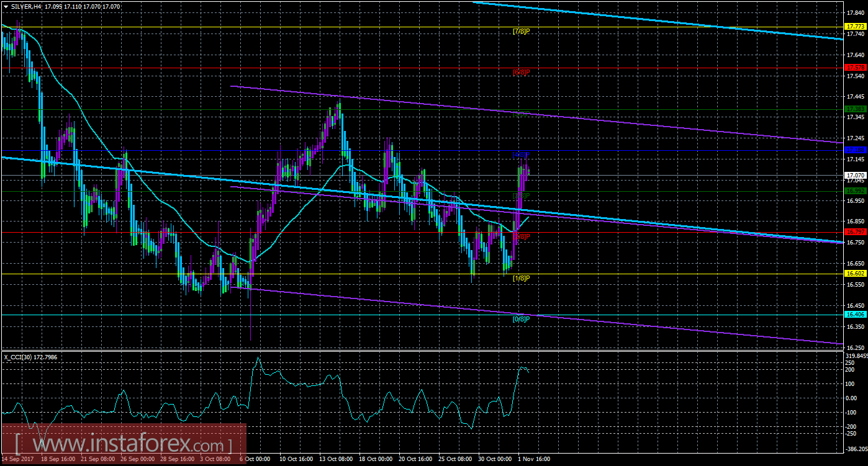Select the [6/8]P Murrey level label
Viewport: 868px width, 466px height.
click(521, 72)
